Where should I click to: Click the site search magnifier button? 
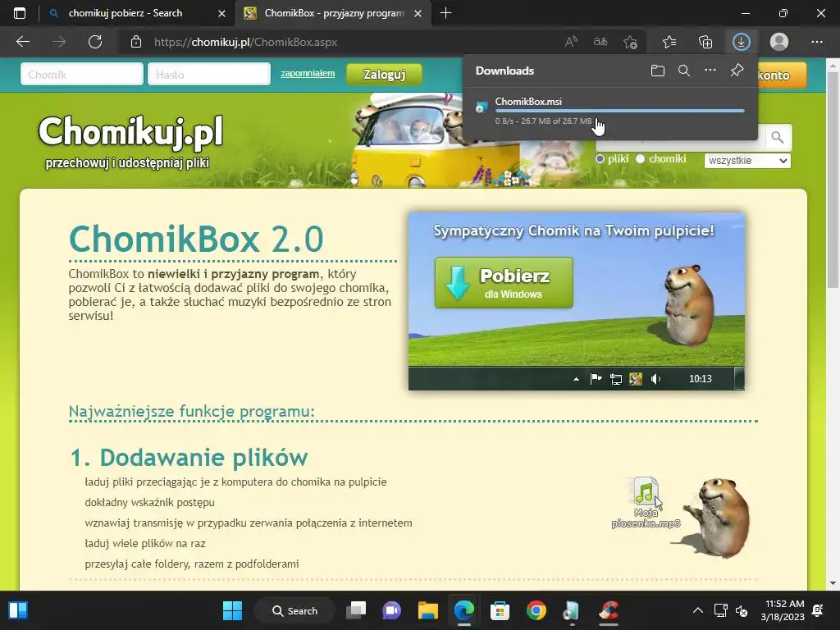[778, 138]
